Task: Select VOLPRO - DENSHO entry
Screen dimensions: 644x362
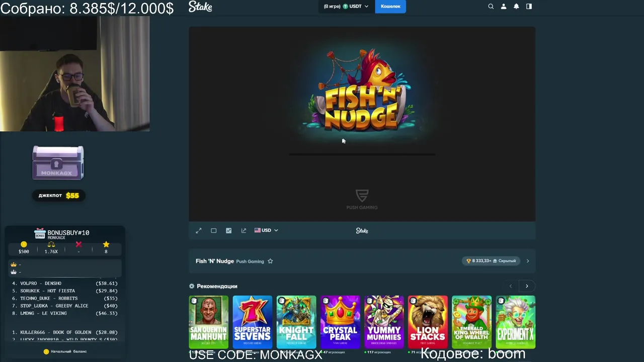Action: coord(65,284)
